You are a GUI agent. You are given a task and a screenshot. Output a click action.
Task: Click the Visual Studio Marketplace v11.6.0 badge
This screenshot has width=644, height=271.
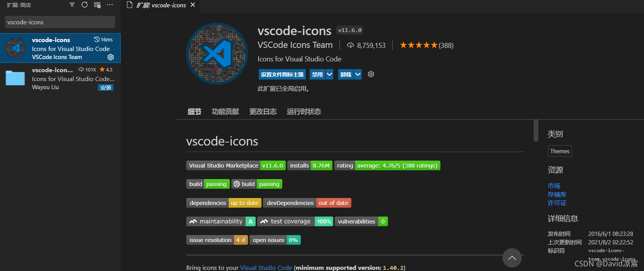click(236, 165)
